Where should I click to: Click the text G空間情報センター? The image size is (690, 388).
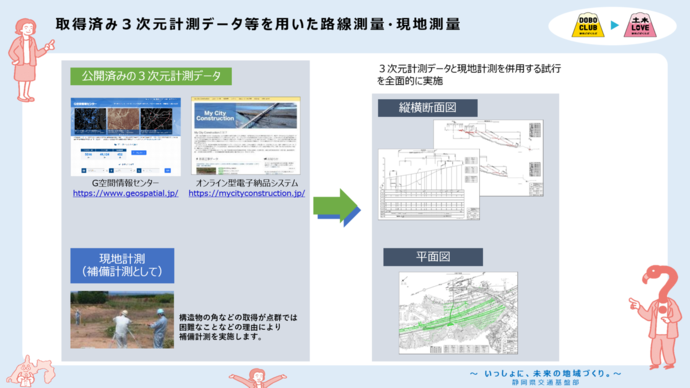click(125, 183)
